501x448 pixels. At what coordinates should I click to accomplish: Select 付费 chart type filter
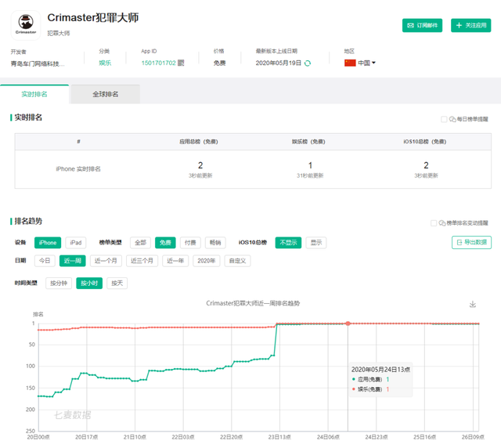190,242
